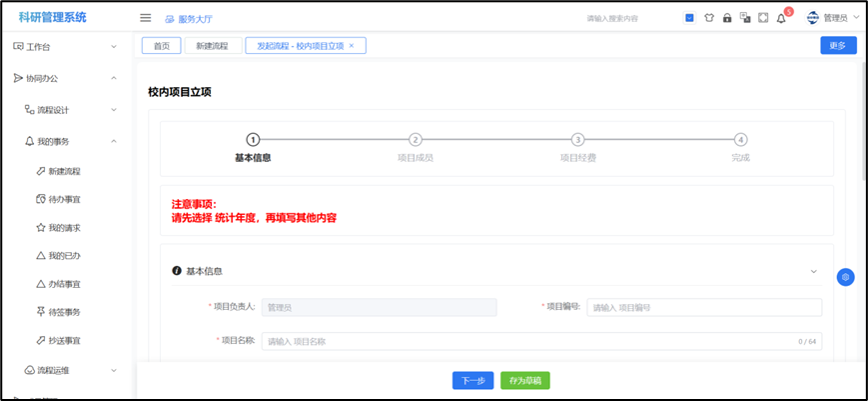Close the 发起流程 - 校内项目立项 tab
Viewport: 868px width, 401px height.
coord(352,46)
